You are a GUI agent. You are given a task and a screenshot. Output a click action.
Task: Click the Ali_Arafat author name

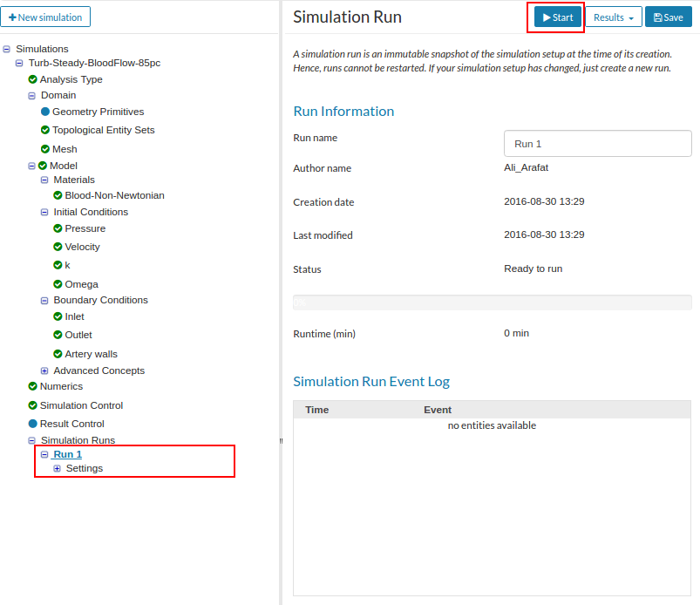tap(526, 167)
